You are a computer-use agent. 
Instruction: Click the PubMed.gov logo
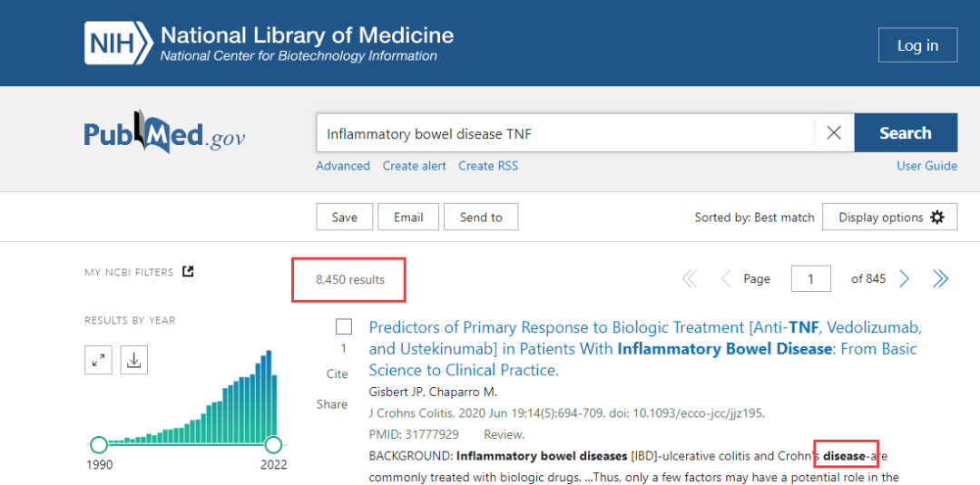164,134
